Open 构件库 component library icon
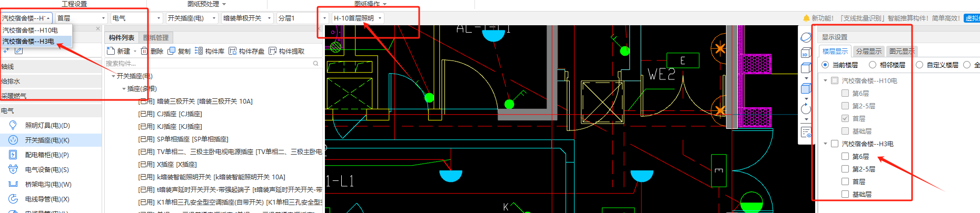Viewport: 980px width, 213px height. coord(199,51)
